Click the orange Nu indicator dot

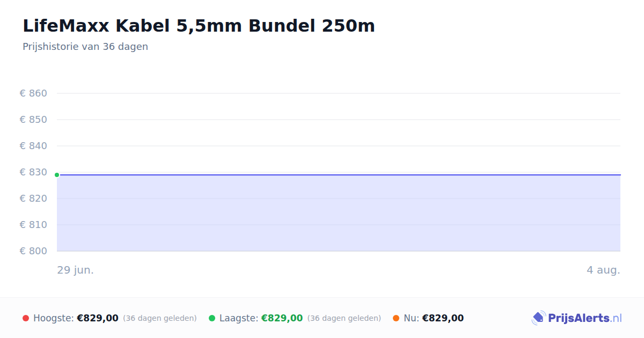[396, 318]
